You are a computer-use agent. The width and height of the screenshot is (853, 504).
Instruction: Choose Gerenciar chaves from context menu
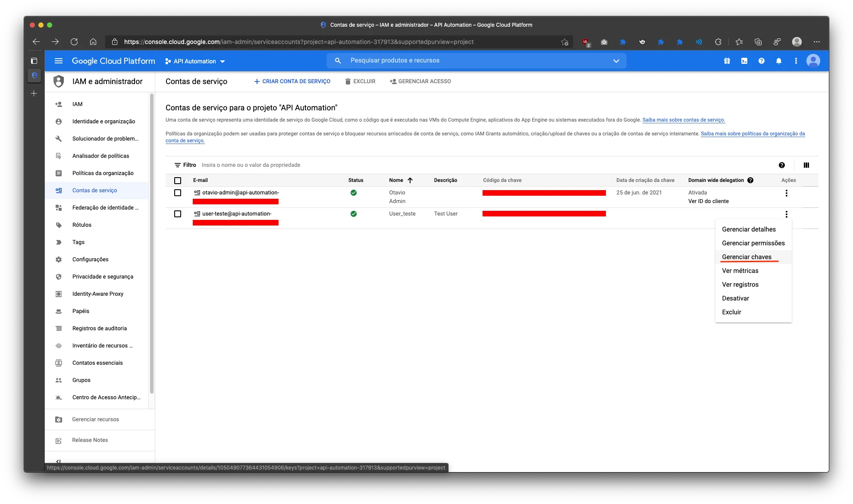coord(753,257)
